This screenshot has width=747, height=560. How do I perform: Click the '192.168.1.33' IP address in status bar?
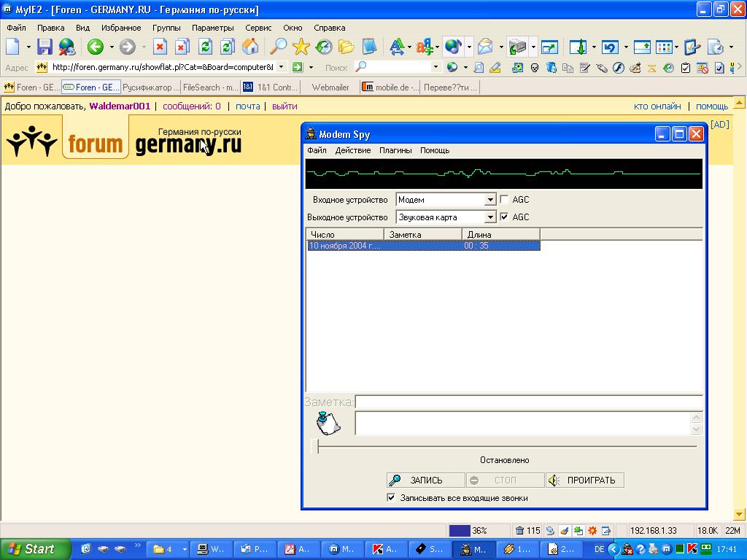653,531
